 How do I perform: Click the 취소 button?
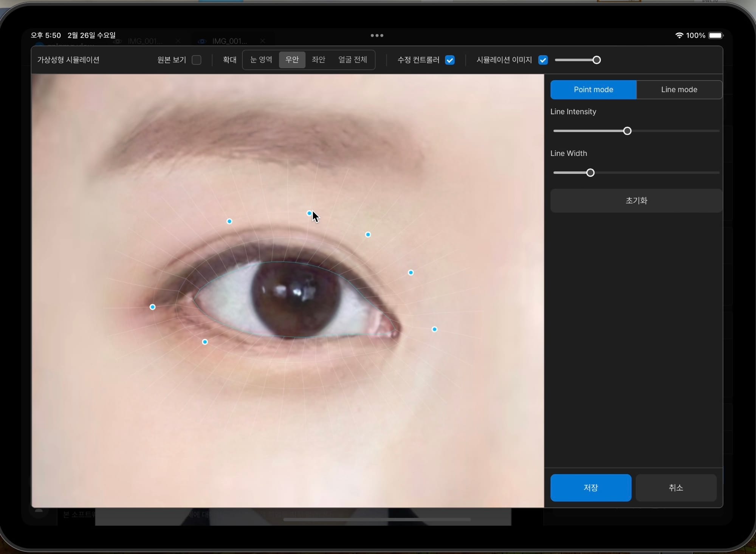point(675,488)
